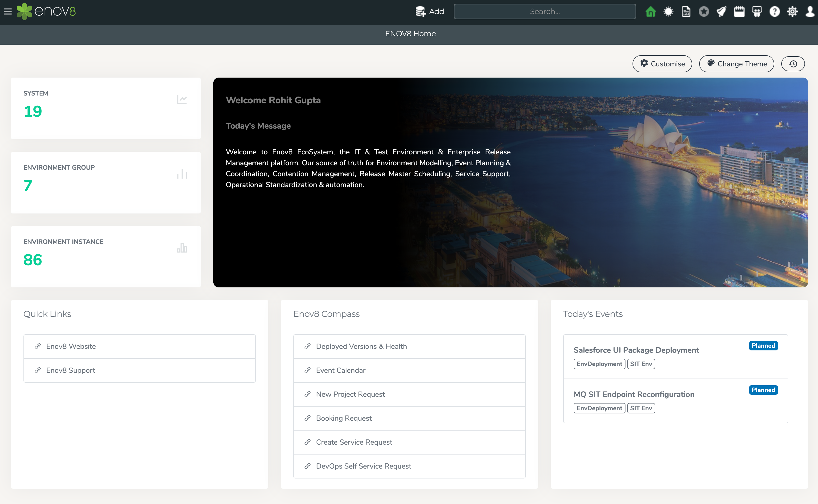
Task: Focus the Search field
Action: [544, 11]
